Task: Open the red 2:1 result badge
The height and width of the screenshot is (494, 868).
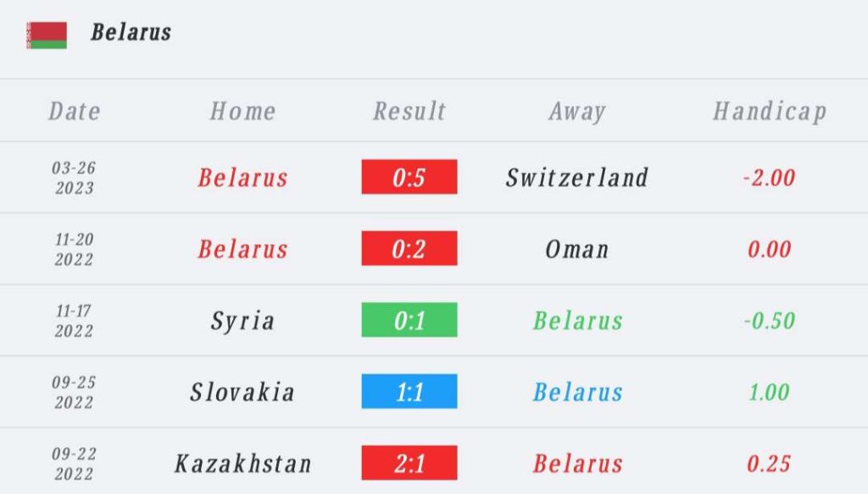Action: 409,463
